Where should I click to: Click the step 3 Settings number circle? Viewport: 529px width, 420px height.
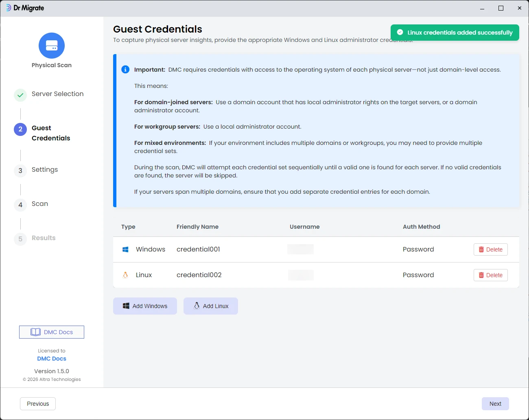(x=20, y=171)
